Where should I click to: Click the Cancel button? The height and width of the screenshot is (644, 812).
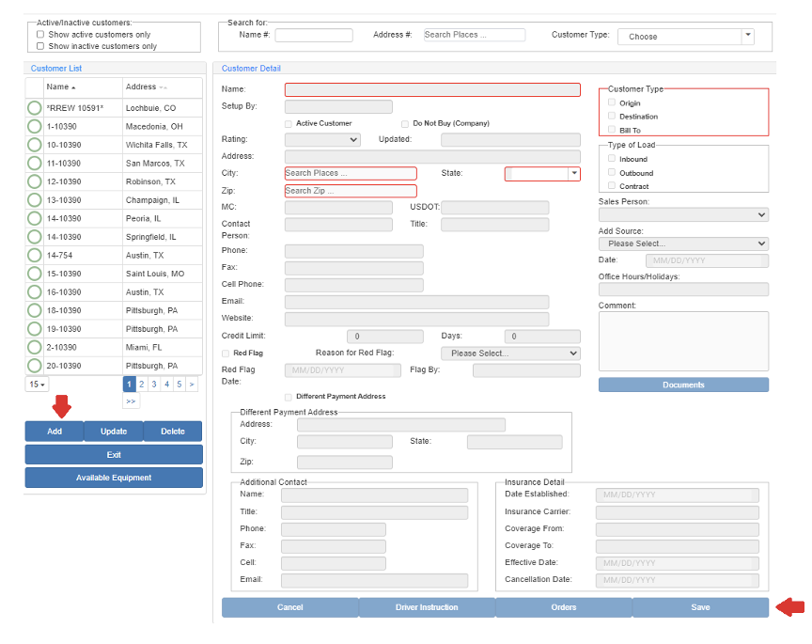290,607
